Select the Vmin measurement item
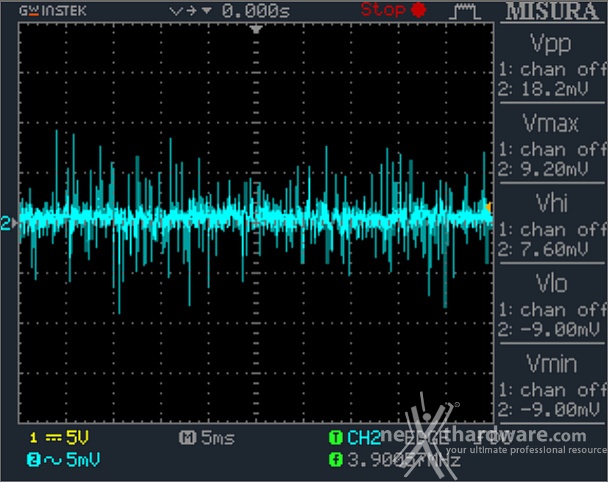Image resolution: width=608 pixels, height=482 pixels. pyautogui.click(x=552, y=363)
